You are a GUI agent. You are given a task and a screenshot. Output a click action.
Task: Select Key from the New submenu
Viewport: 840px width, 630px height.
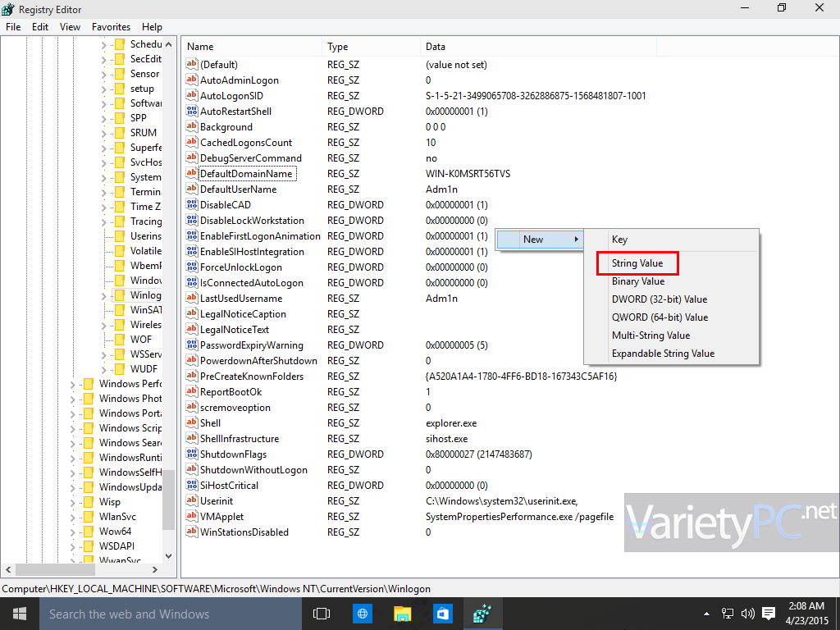620,239
